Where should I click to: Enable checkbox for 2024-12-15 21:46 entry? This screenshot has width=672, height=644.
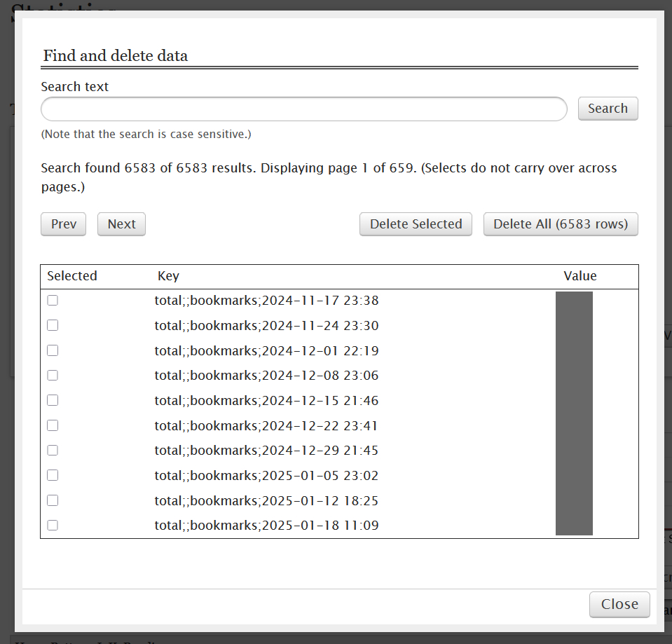[53, 400]
